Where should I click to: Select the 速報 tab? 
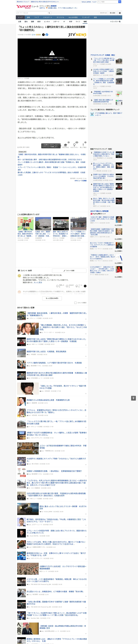[x=28, y=17]
